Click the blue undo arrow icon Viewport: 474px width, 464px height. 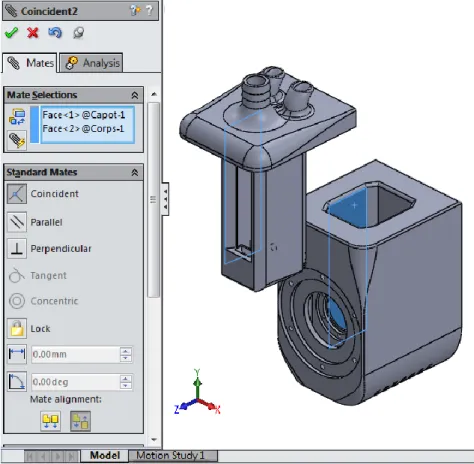(x=55, y=33)
